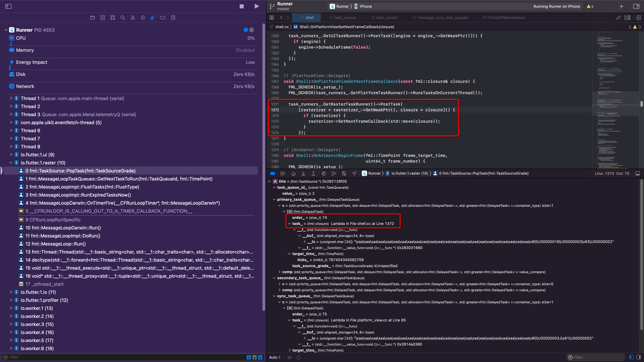Click the Step Into button
Viewport: 644px width, 362px height.
(x=303, y=173)
